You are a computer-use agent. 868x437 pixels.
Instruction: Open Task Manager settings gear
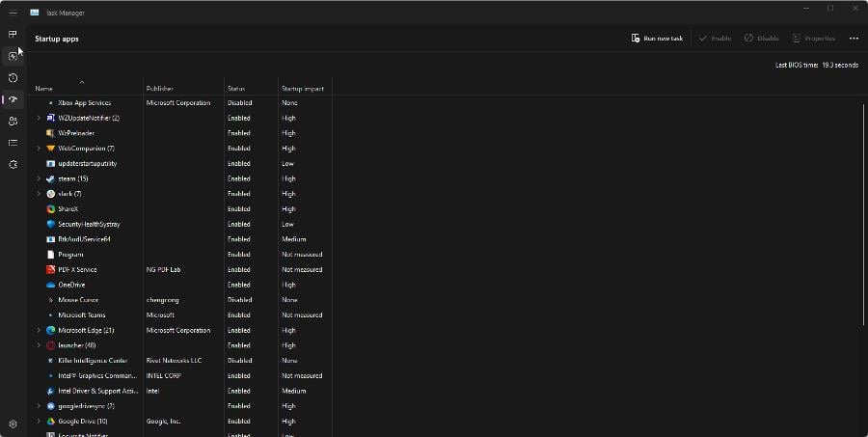pyautogui.click(x=13, y=424)
